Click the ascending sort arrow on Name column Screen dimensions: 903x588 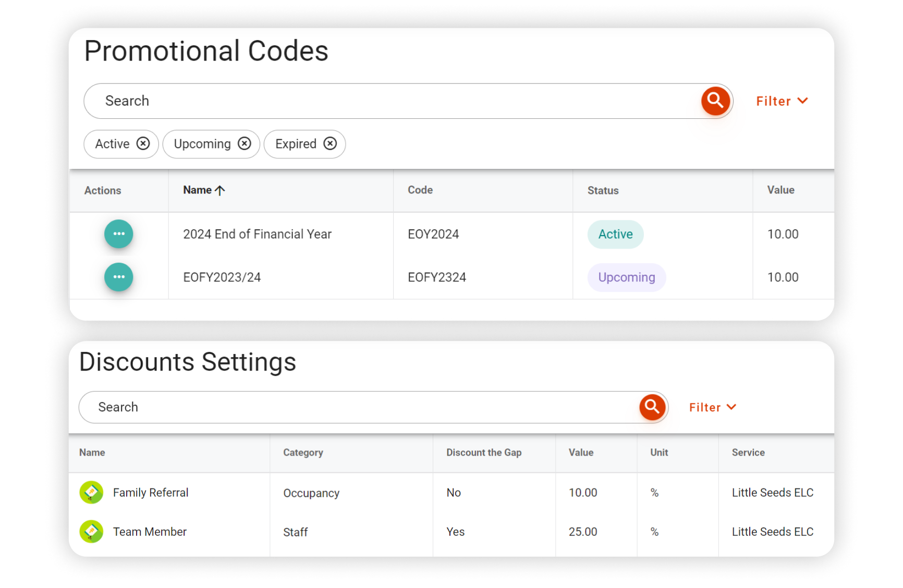pyautogui.click(x=220, y=190)
